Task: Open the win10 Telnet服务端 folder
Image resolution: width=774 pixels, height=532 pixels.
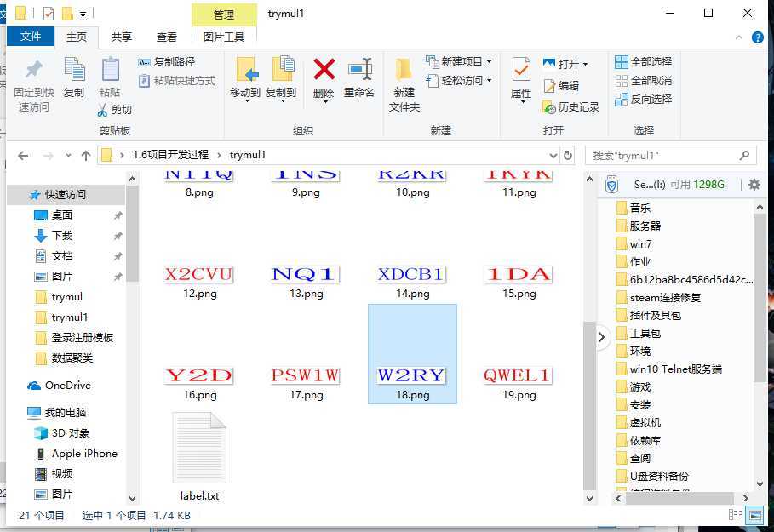Action: [675, 369]
